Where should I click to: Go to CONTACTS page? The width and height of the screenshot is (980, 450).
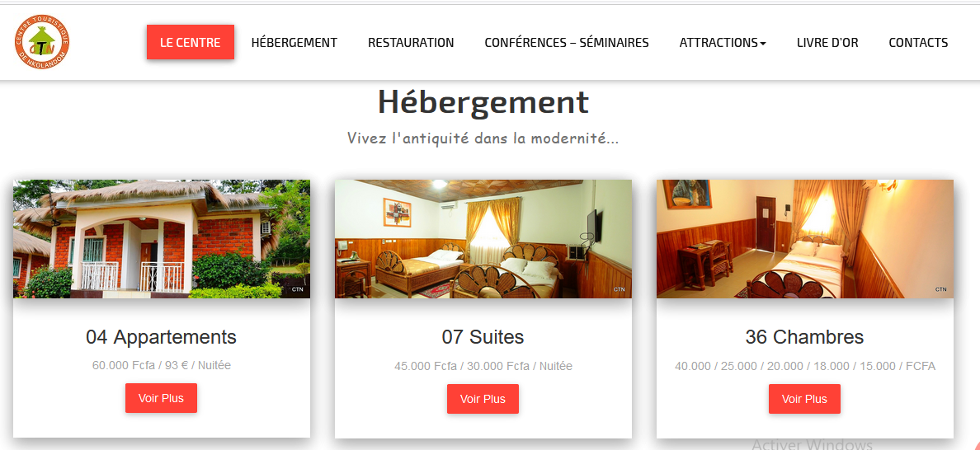tap(918, 42)
